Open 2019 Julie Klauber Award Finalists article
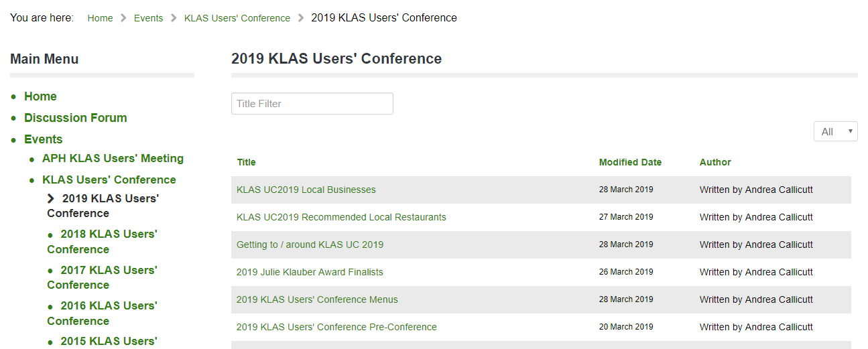868x349 pixels. pyautogui.click(x=309, y=272)
